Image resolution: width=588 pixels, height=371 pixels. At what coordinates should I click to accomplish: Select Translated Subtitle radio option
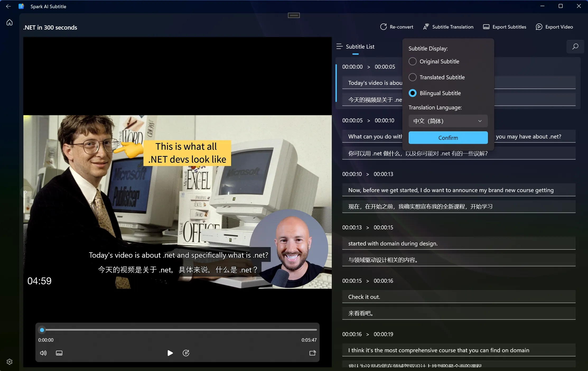pos(413,77)
